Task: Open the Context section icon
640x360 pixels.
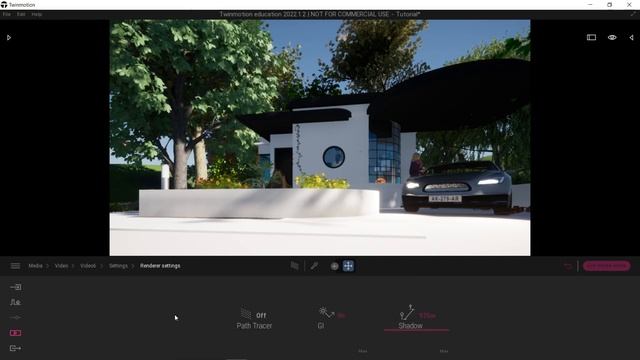Action: pyautogui.click(x=16, y=302)
